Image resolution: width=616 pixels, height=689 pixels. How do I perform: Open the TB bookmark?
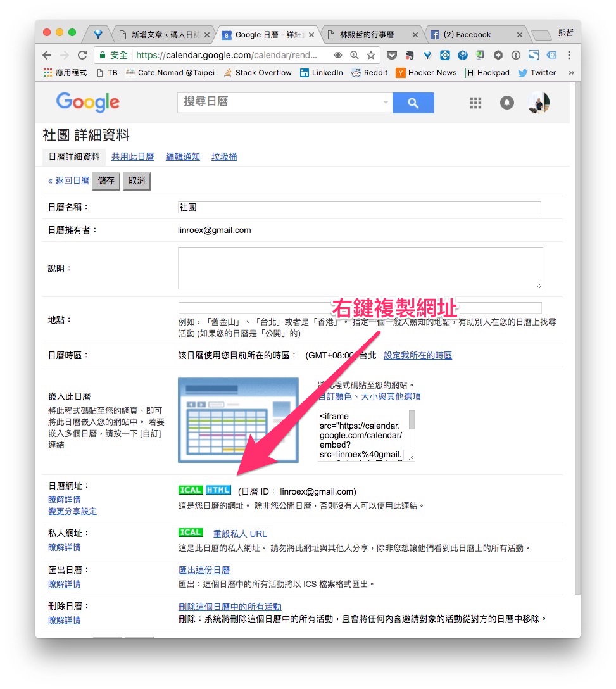point(107,72)
